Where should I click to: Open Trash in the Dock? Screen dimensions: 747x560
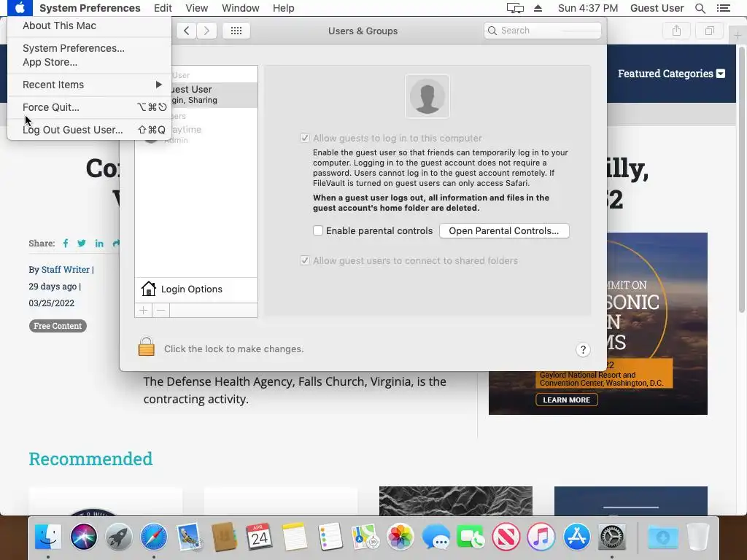pyautogui.click(x=698, y=537)
